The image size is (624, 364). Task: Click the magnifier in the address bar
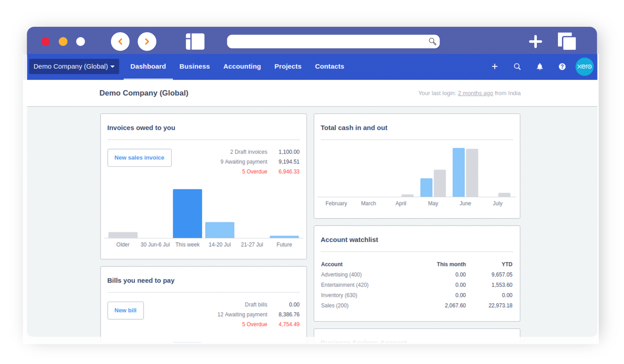(433, 42)
